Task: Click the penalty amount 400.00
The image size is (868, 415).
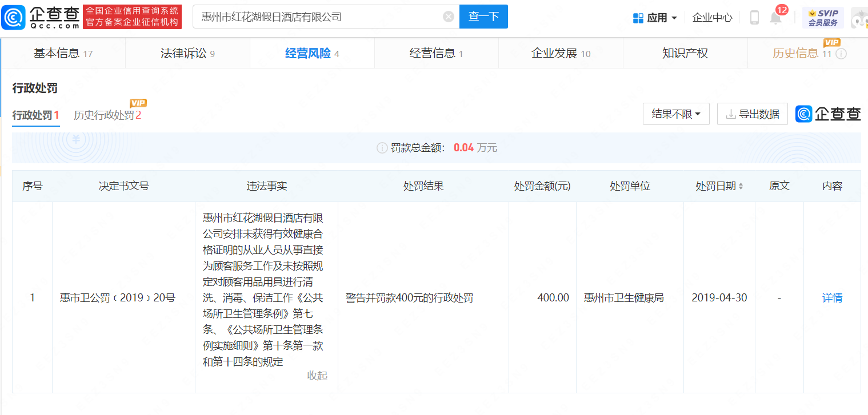Action: click(x=553, y=297)
